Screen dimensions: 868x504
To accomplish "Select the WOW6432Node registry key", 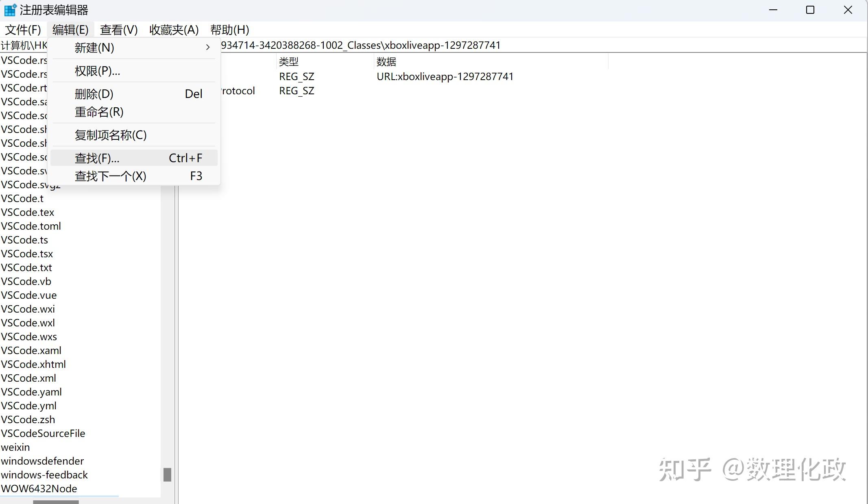I will [39, 489].
